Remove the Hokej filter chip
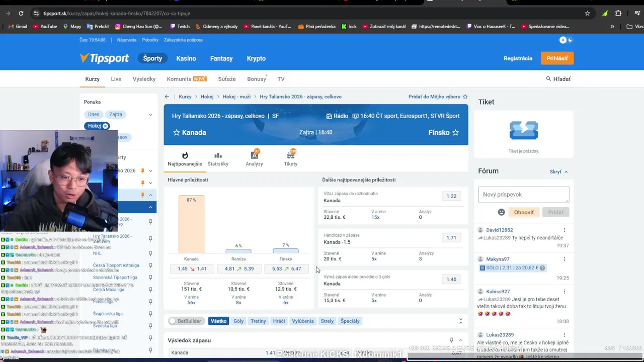This screenshot has width=644, height=362. (x=105, y=126)
